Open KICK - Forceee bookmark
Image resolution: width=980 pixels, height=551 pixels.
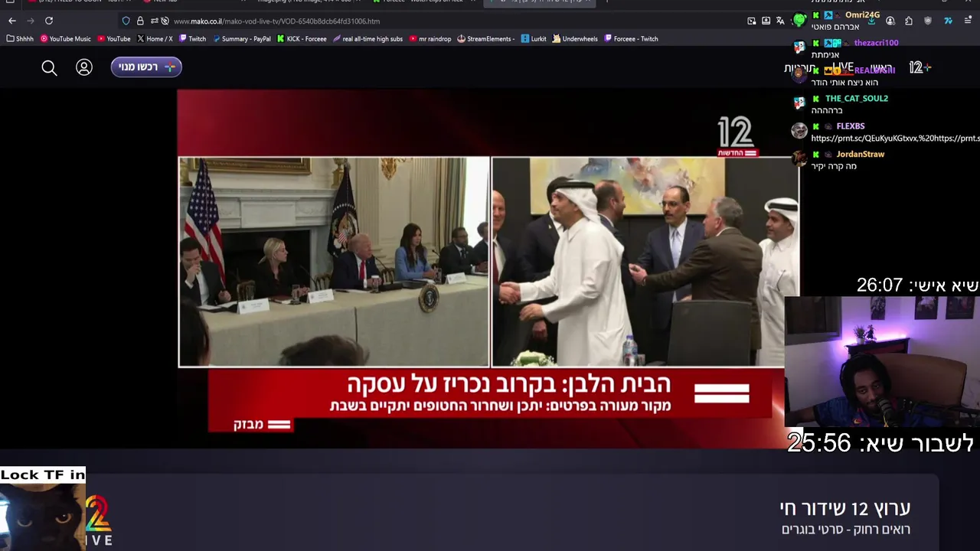coord(302,38)
